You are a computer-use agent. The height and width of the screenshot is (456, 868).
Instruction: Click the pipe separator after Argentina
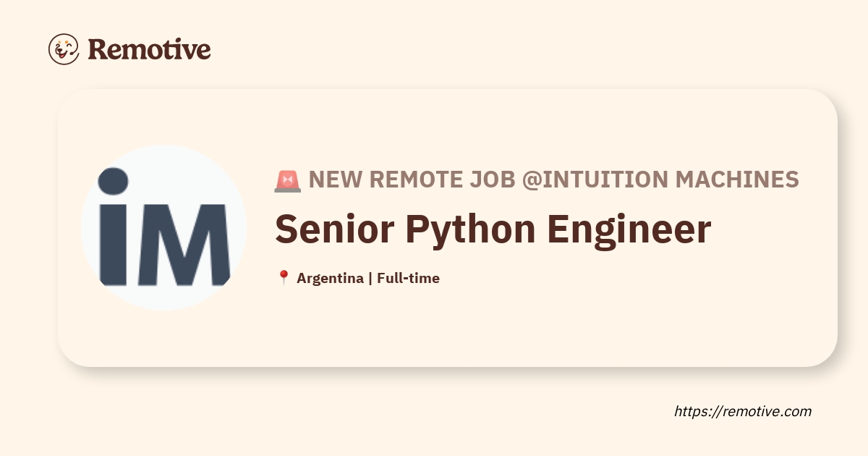click(370, 278)
